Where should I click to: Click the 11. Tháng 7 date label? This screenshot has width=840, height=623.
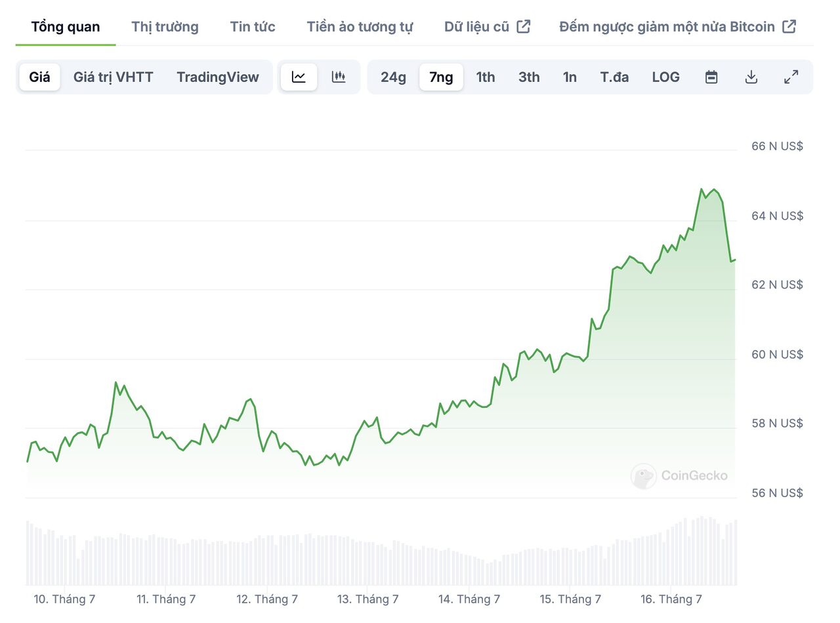click(166, 599)
